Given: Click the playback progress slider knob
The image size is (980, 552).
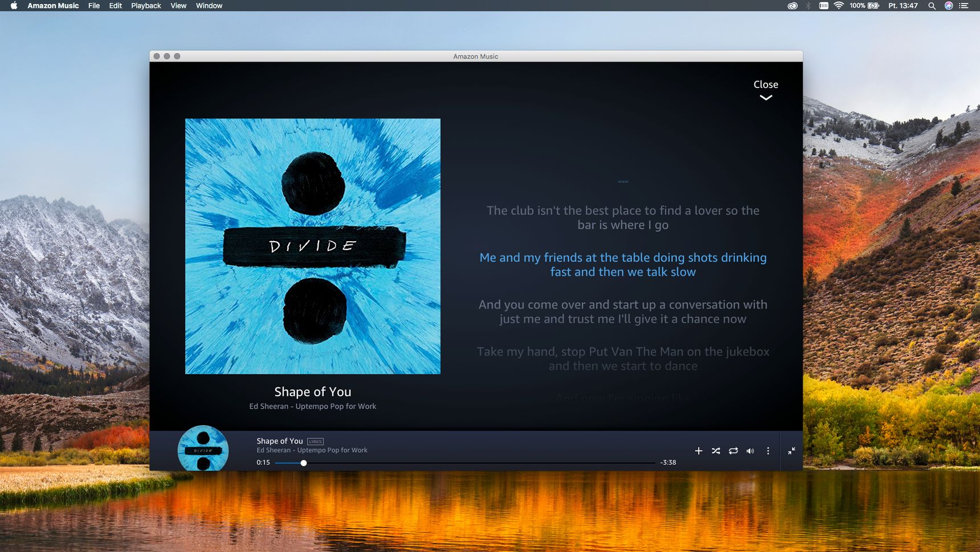Looking at the screenshot, I should [x=304, y=463].
